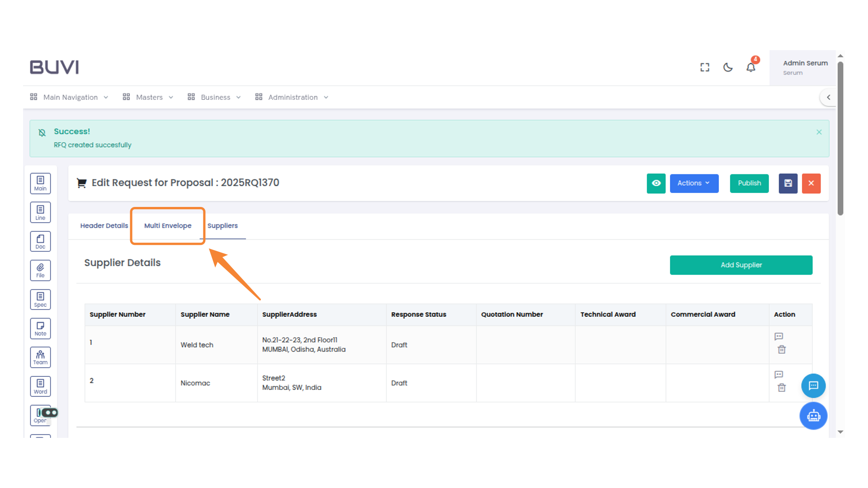Open the Line sidebar section
This screenshot has height=488, width=868.
[x=40, y=212]
